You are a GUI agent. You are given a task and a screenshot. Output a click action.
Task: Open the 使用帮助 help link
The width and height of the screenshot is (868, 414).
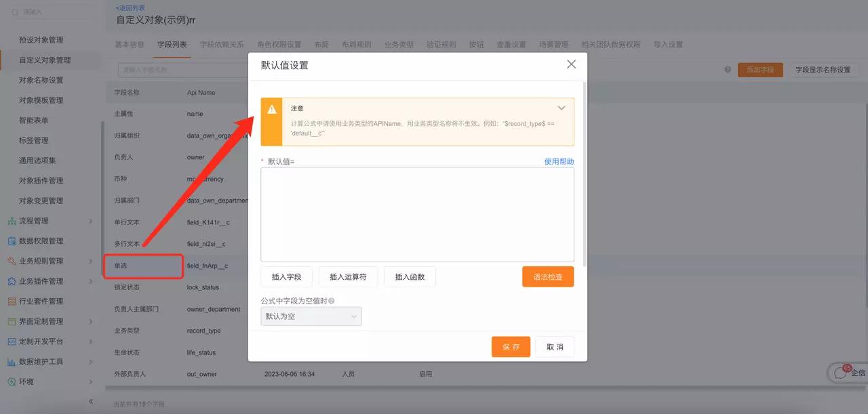(559, 161)
